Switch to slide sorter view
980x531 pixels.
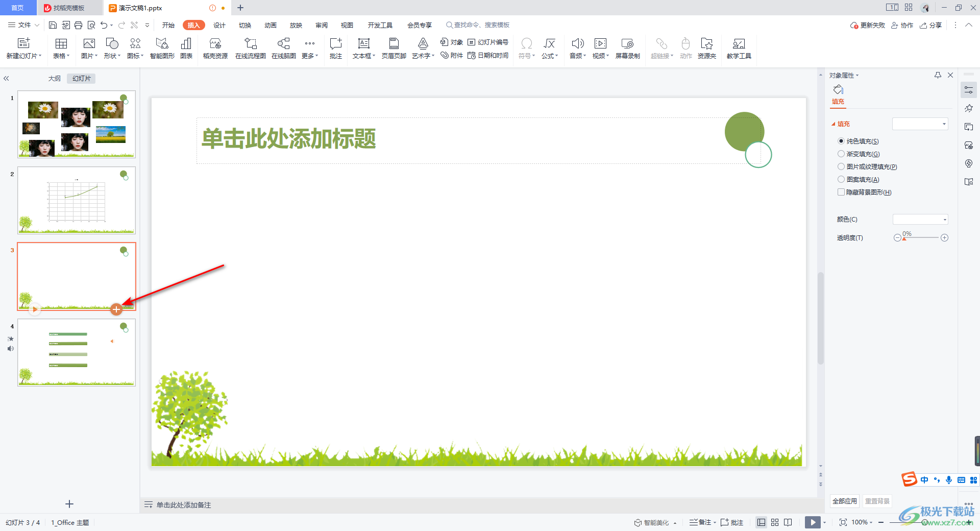pos(775,522)
